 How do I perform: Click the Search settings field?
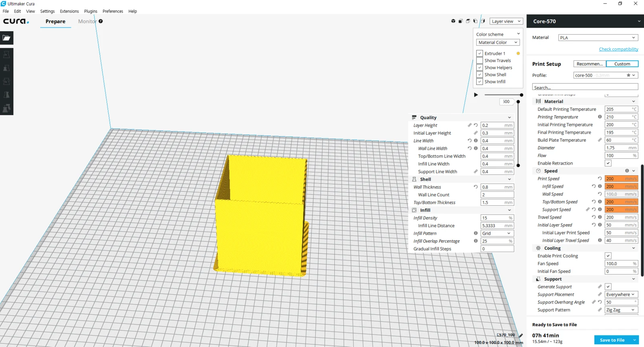point(585,87)
